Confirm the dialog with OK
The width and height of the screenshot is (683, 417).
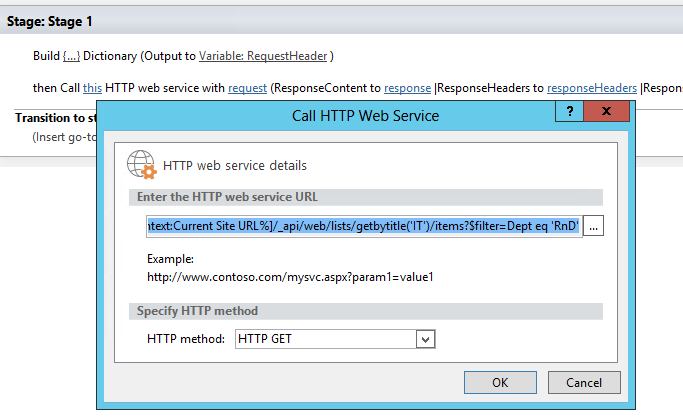click(x=500, y=382)
